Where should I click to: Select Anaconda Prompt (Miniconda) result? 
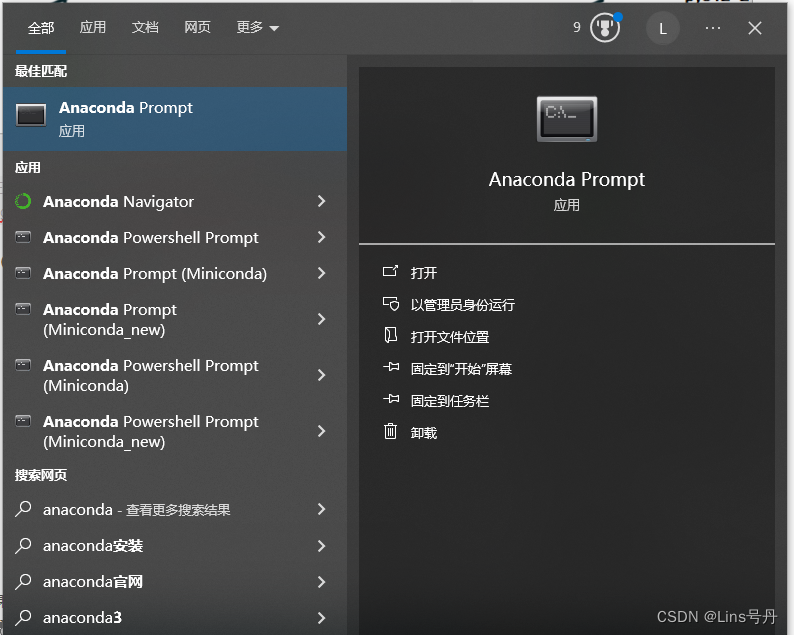[x=175, y=273]
